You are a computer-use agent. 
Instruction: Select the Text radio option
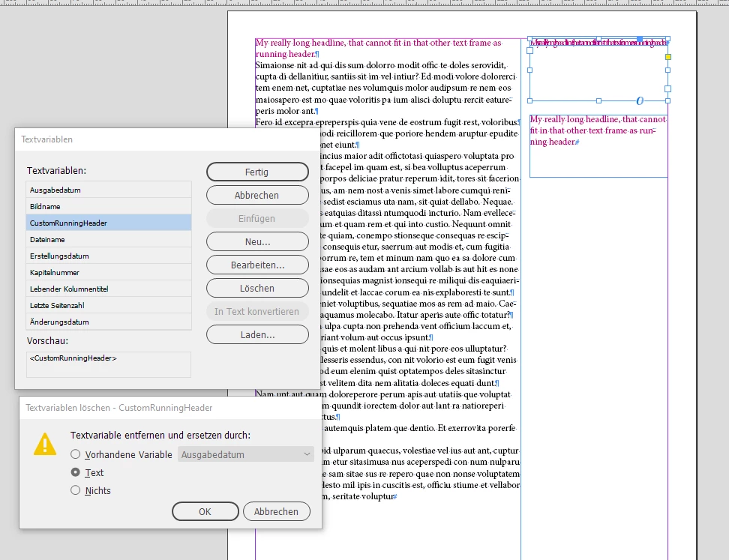coord(75,472)
